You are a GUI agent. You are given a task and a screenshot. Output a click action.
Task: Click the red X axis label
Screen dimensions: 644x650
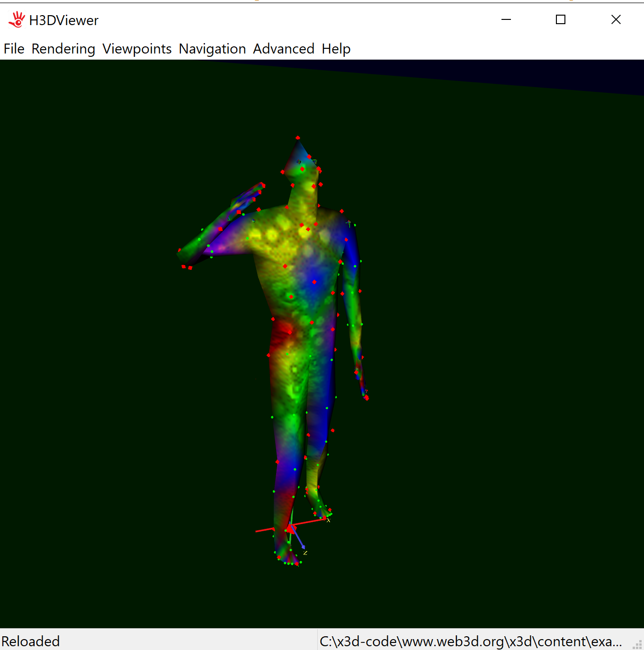pyautogui.click(x=328, y=520)
